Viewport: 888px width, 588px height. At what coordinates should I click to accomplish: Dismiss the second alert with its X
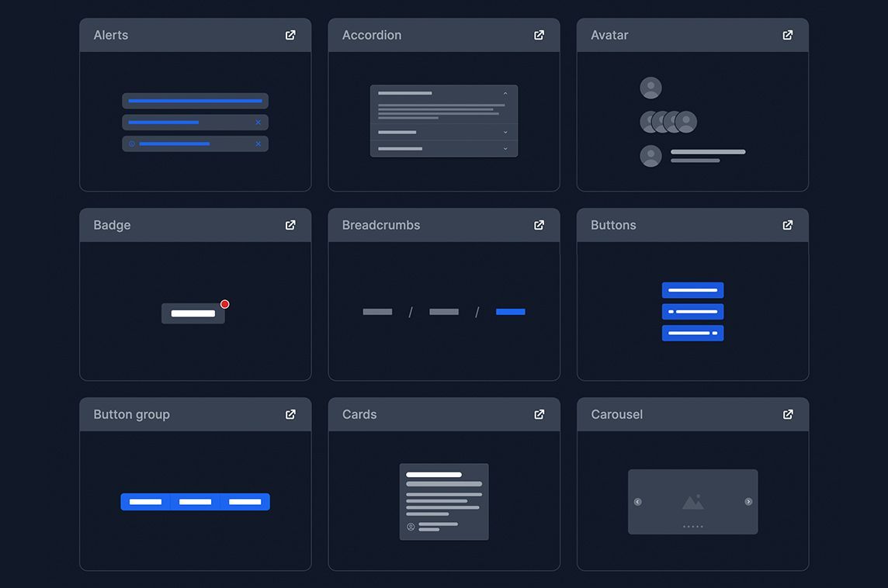258,123
